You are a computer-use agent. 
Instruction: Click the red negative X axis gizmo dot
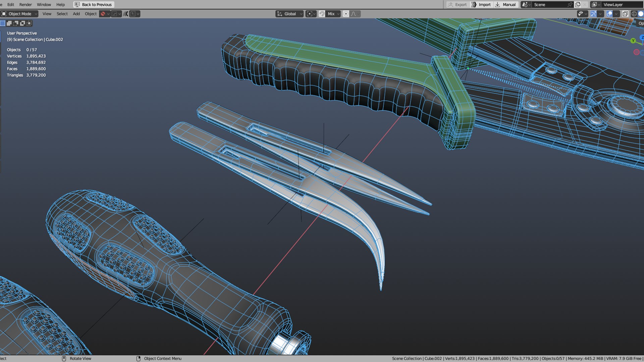[x=636, y=52]
